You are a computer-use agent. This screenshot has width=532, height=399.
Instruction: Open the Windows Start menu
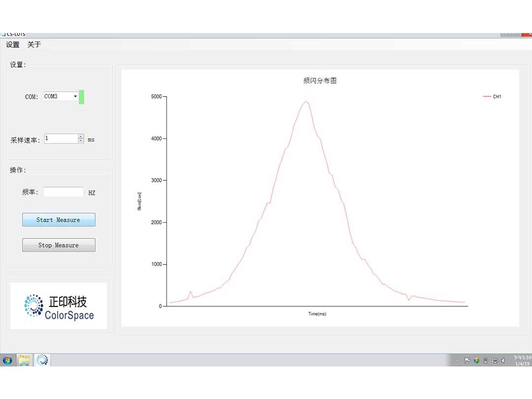point(7,361)
